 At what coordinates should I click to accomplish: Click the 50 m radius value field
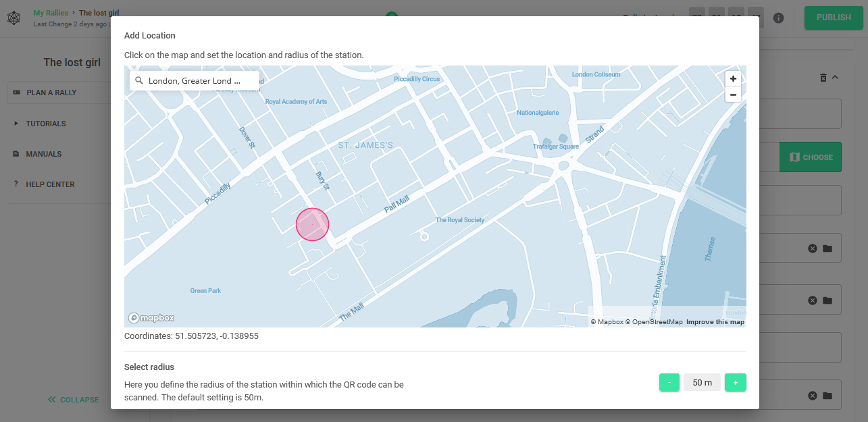point(703,383)
